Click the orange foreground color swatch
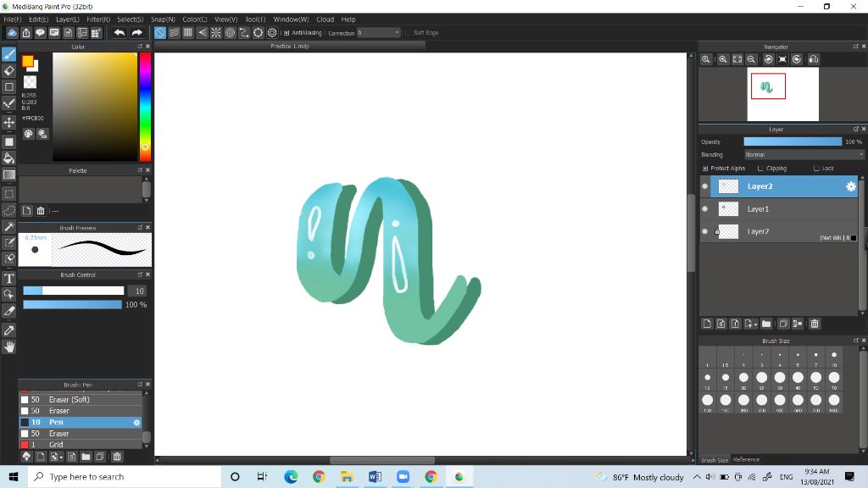 (28, 61)
